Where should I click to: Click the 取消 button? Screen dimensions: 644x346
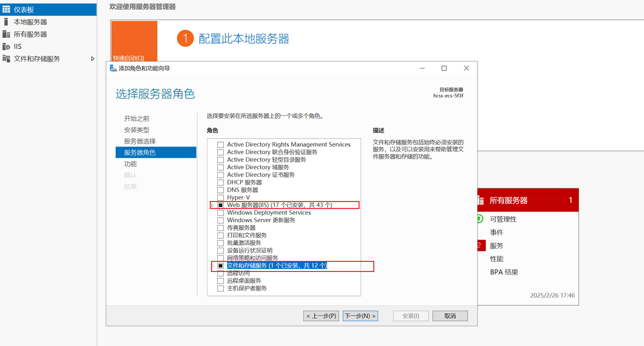pyautogui.click(x=450, y=316)
